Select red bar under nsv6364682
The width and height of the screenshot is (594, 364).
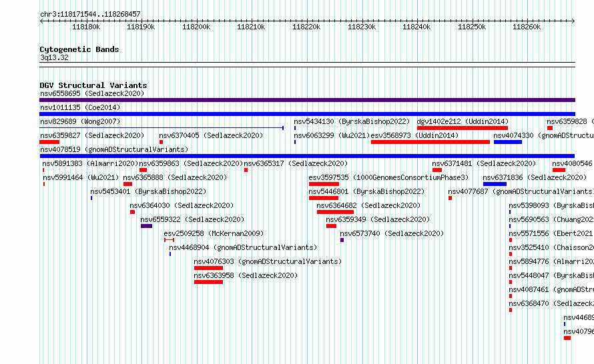335,212
